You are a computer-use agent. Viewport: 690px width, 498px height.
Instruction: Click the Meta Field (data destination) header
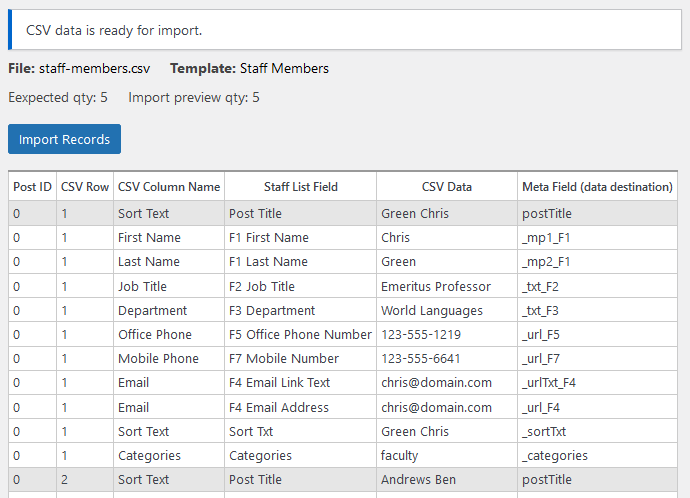click(597, 187)
